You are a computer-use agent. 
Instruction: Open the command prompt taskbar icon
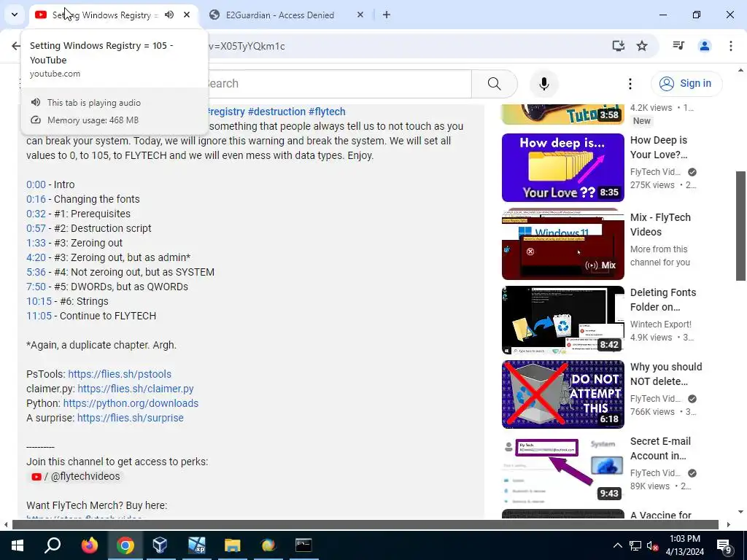[303, 545]
